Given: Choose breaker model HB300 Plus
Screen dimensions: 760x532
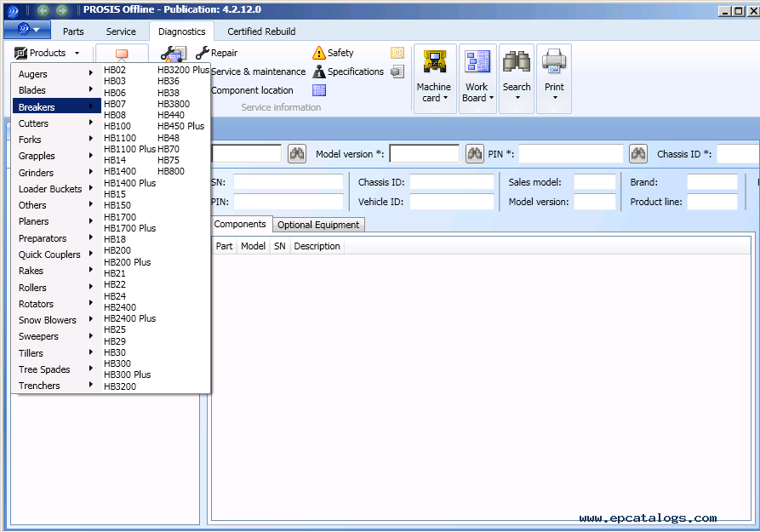Looking at the screenshot, I should pyautogui.click(x=127, y=375).
